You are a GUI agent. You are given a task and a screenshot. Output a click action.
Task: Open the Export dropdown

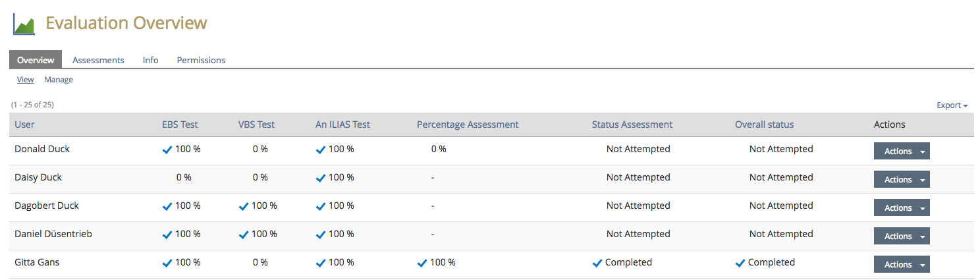coord(952,105)
